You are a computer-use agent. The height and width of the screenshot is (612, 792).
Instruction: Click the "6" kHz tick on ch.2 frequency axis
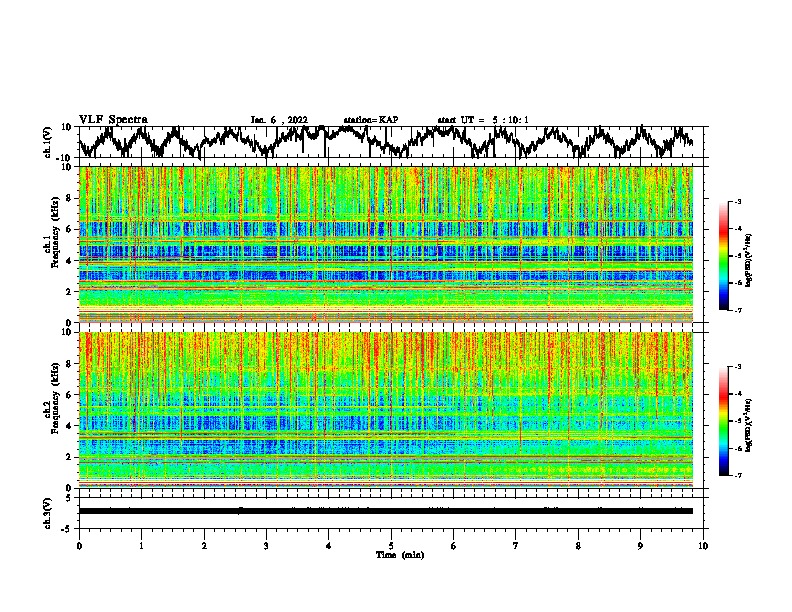coord(70,395)
